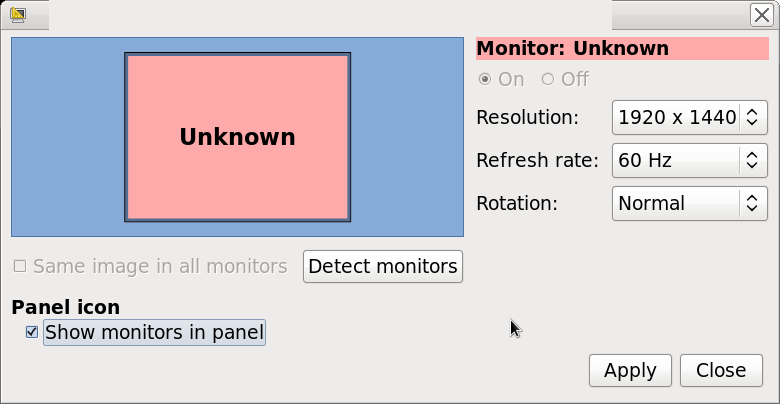
Task: Open the Resolution dropdown showing 1920 x 1440
Action: tap(689, 117)
